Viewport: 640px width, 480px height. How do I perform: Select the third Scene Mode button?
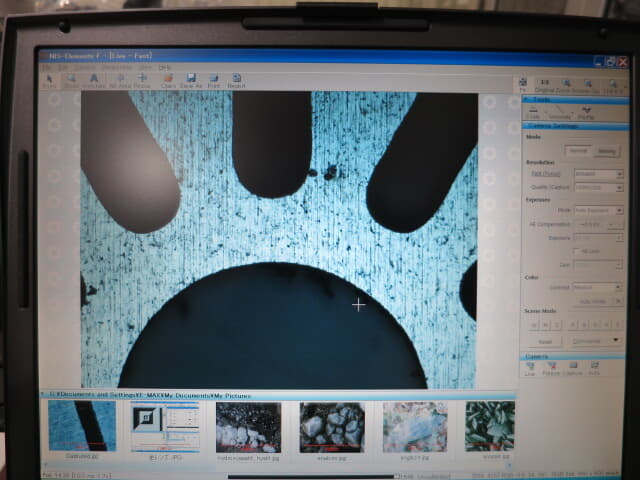(557, 325)
